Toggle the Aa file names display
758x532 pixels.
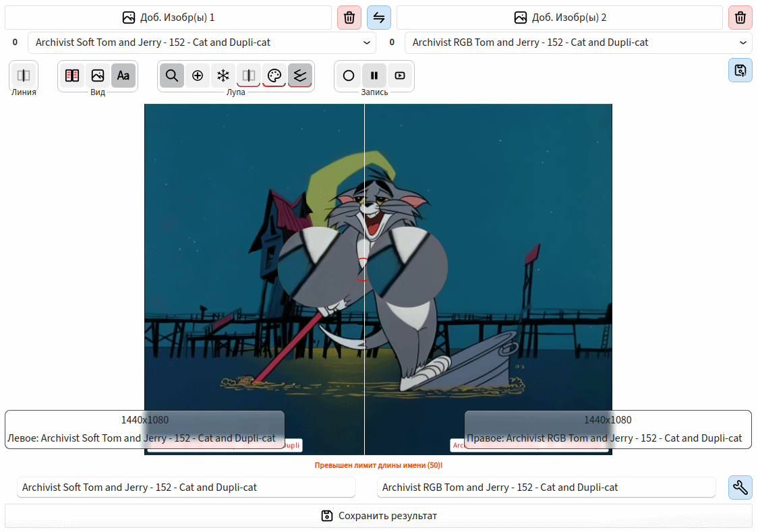[123, 76]
